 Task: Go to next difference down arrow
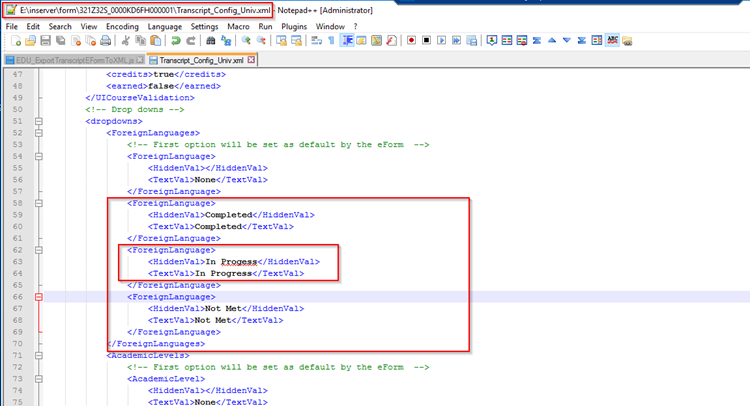(567, 41)
